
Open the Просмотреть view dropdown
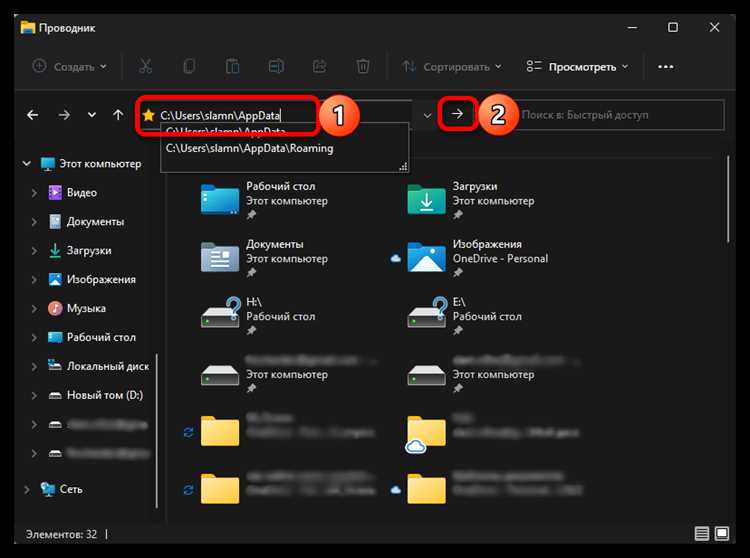pyautogui.click(x=577, y=66)
